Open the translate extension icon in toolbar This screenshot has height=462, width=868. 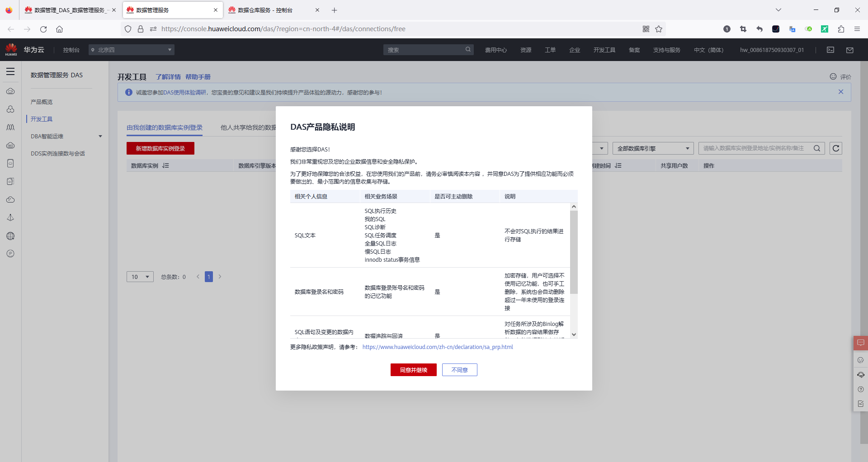(x=792, y=28)
